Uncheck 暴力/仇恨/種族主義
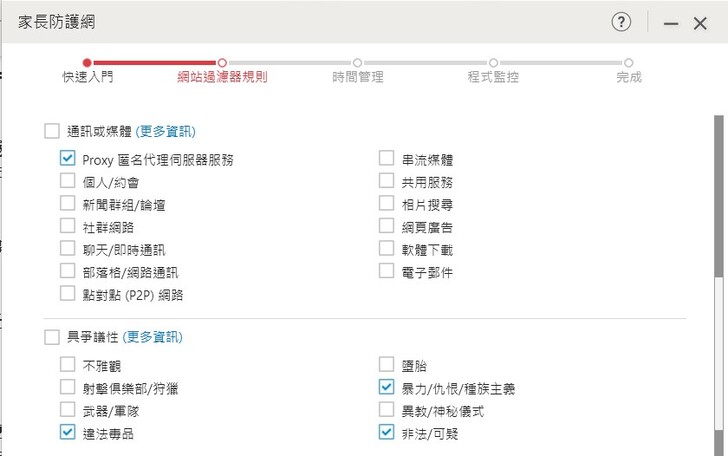This screenshot has width=728, height=456. [387, 387]
